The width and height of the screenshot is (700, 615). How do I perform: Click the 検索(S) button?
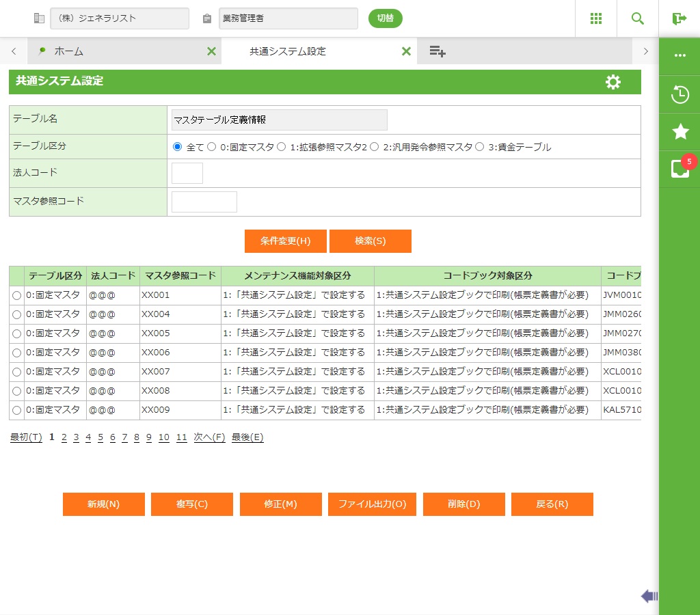(x=370, y=241)
